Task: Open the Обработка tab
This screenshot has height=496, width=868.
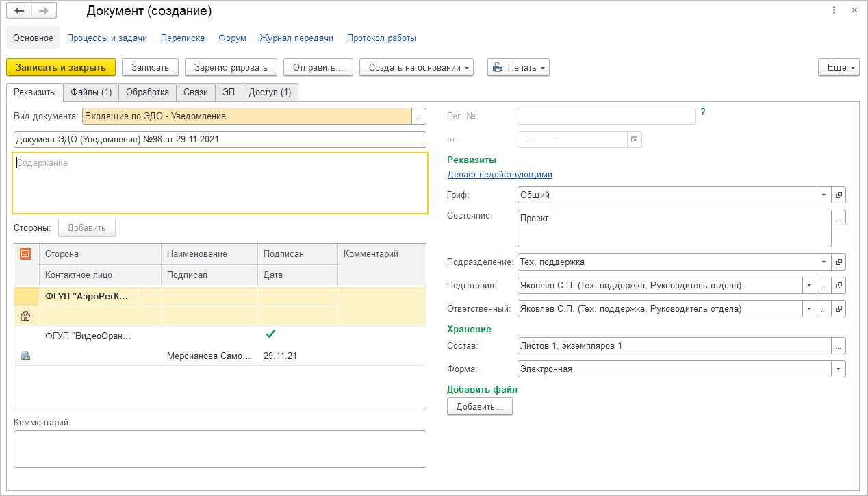Action: coord(147,92)
